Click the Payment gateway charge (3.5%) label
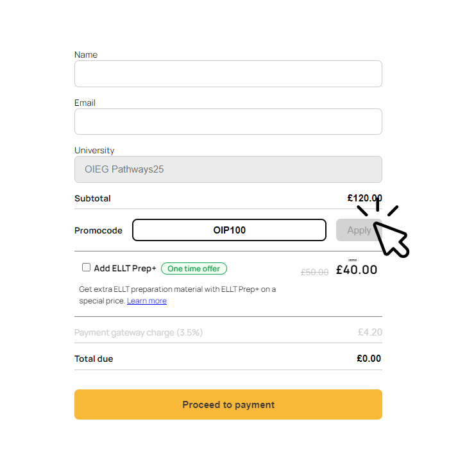This screenshot has width=458, height=476. 139,332
